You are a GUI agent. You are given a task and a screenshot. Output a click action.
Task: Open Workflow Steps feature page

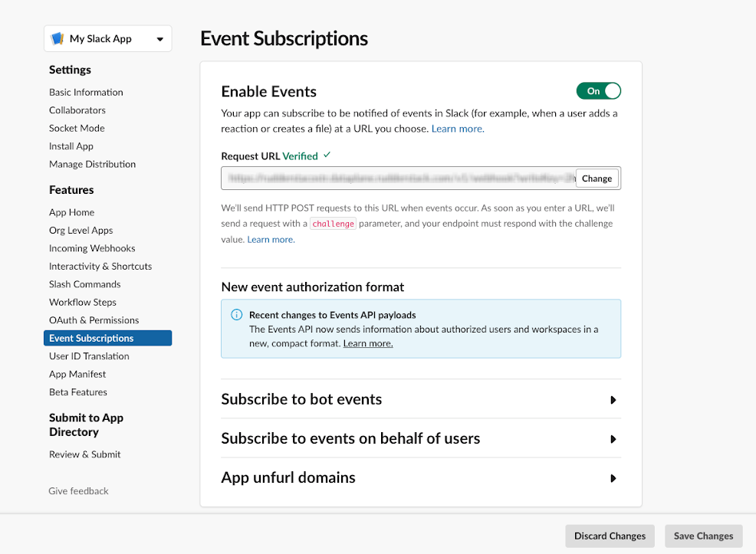pyautogui.click(x=83, y=302)
